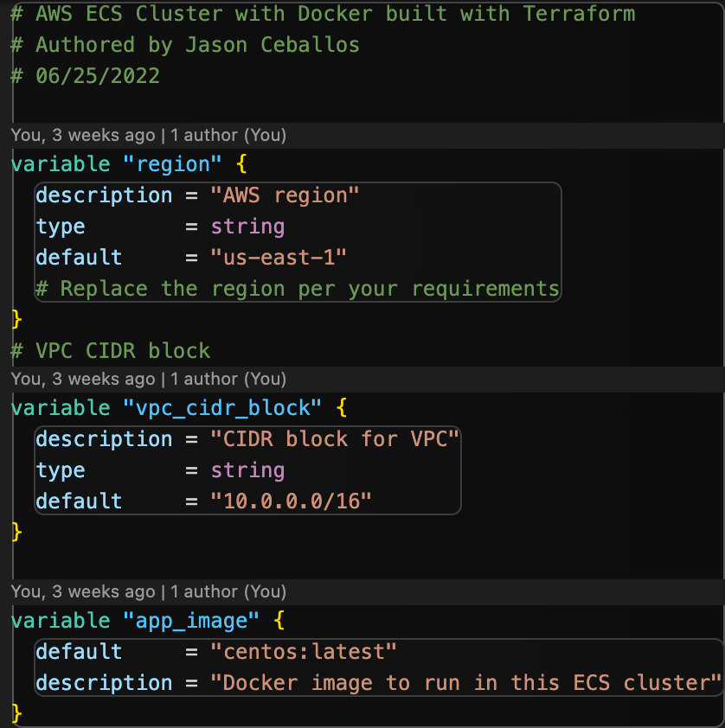This screenshot has width=725, height=728.
Task: Click the "us-east-1" default value
Action: tap(279, 257)
